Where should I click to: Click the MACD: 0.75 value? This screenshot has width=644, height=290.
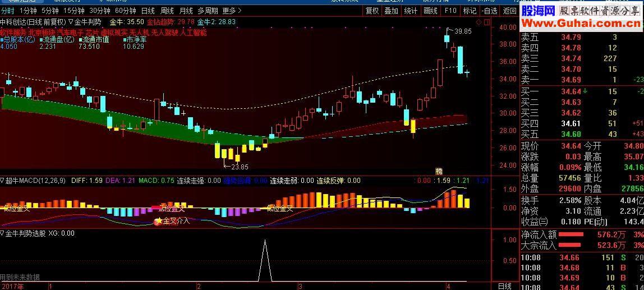point(157,180)
